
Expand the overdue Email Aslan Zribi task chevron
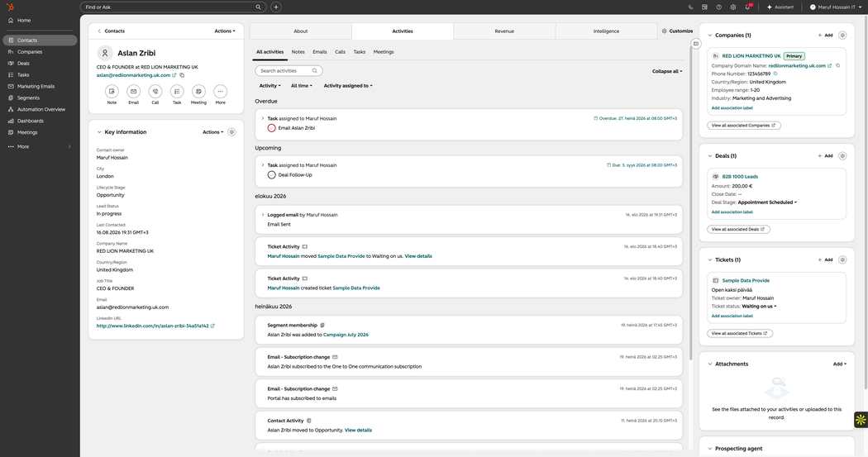(262, 118)
